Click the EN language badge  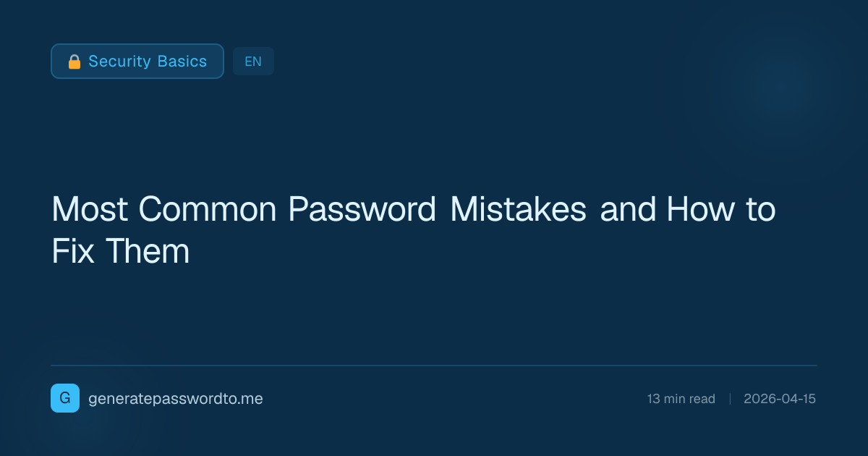click(x=253, y=62)
